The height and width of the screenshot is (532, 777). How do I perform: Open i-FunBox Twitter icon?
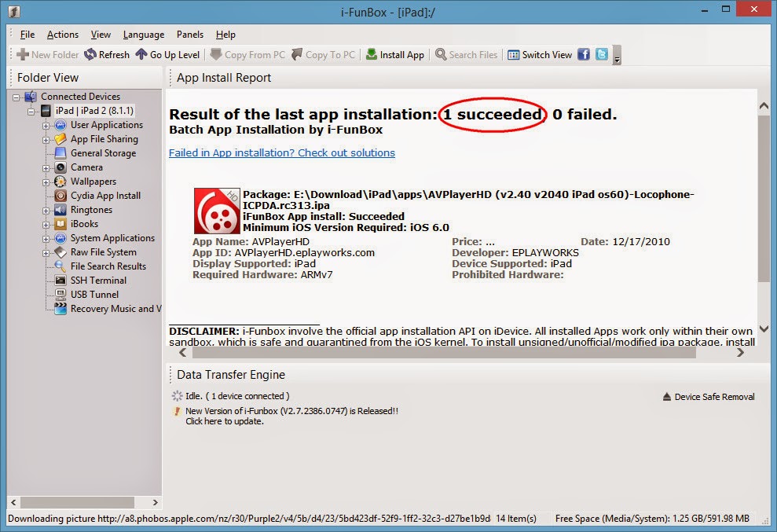[601, 54]
